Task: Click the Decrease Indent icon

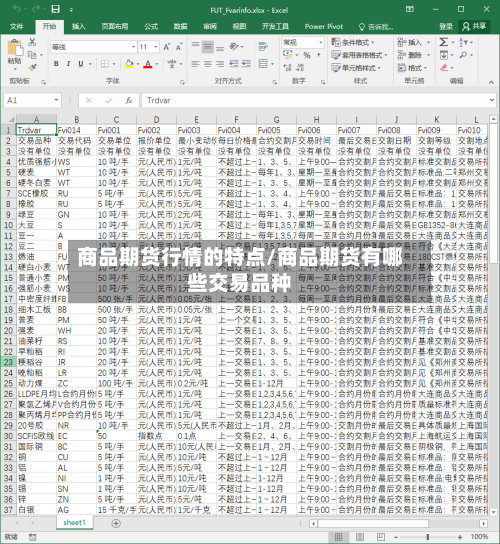Action: [x=234, y=63]
